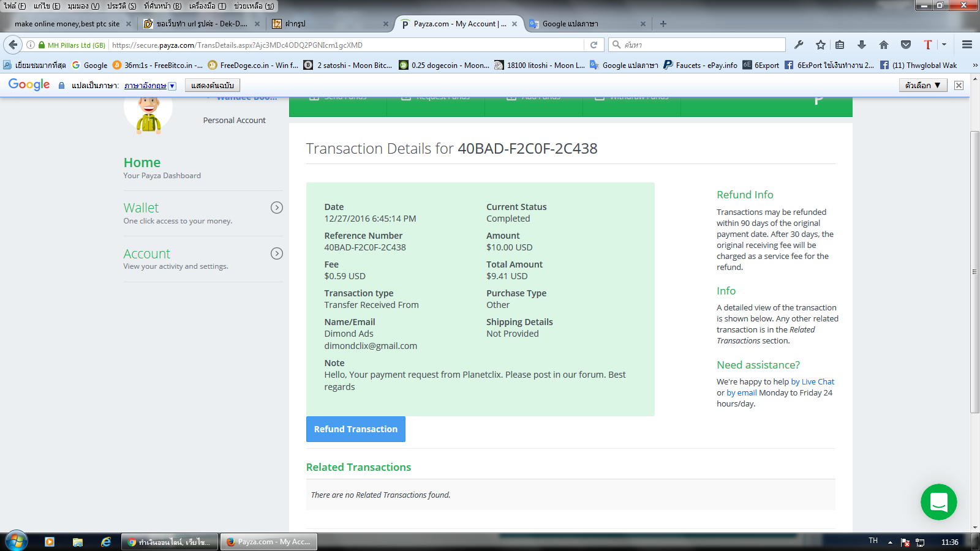Click the TH input language indicator

(873, 541)
